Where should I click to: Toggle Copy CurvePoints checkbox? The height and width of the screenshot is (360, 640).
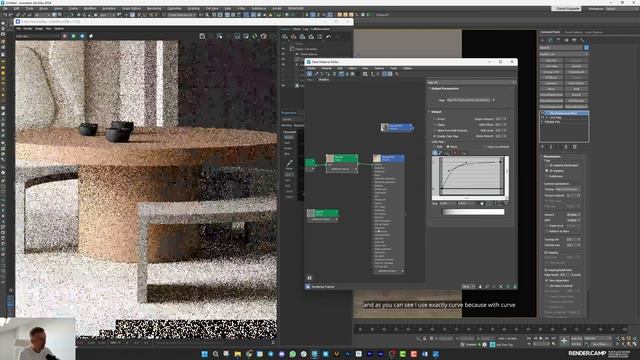[485, 147]
